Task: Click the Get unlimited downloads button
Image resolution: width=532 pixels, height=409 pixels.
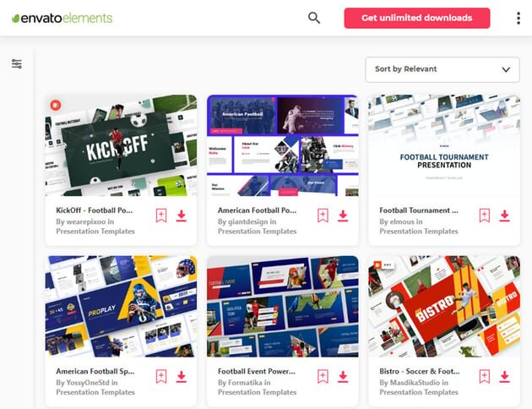Action: pos(417,18)
